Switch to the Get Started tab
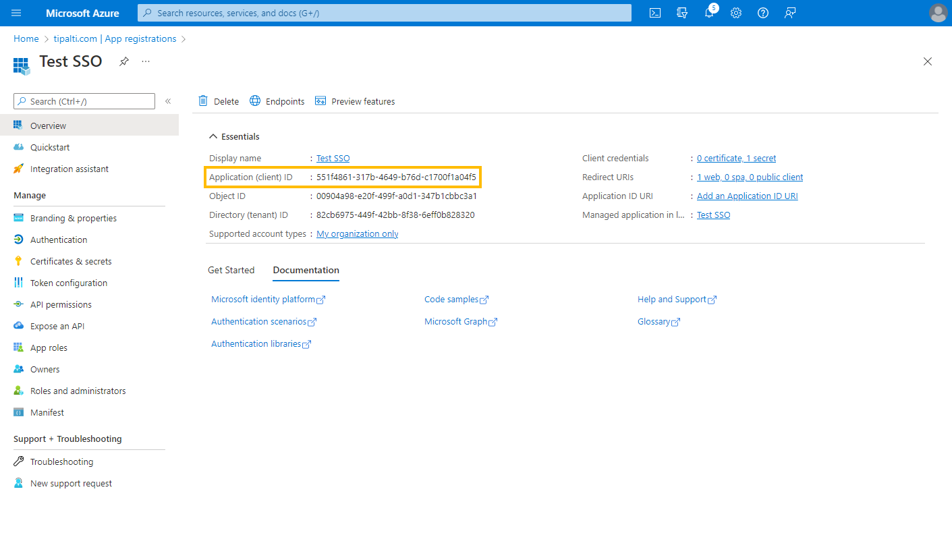 click(231, 269)
